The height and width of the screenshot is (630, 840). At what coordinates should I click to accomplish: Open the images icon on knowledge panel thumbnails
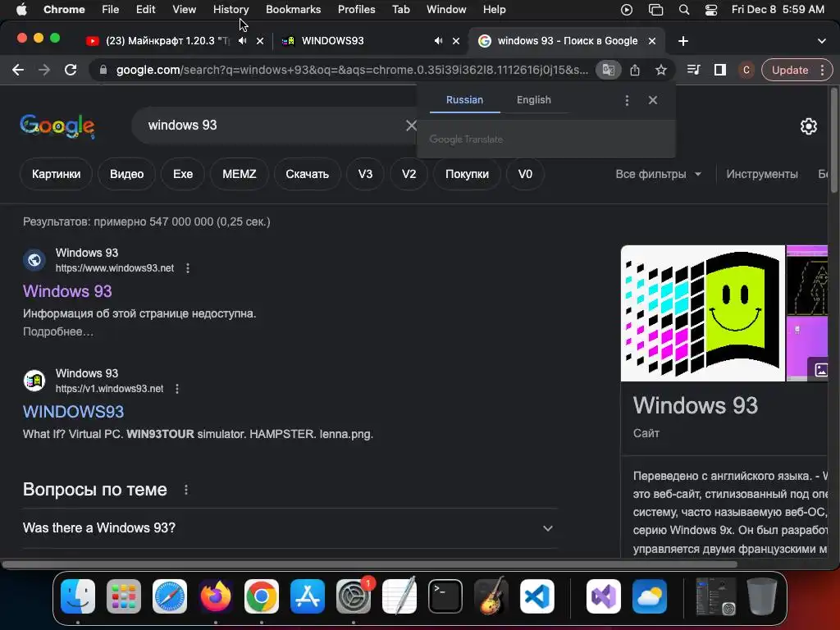820,370
